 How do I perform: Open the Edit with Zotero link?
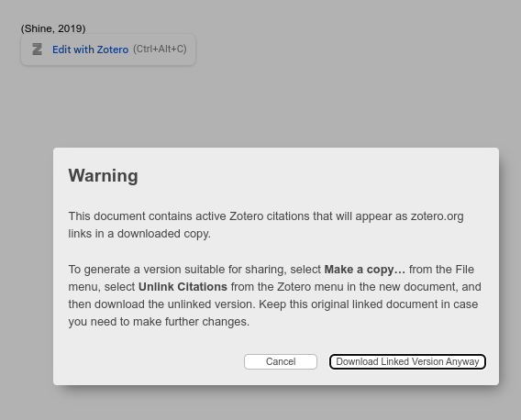91,50
